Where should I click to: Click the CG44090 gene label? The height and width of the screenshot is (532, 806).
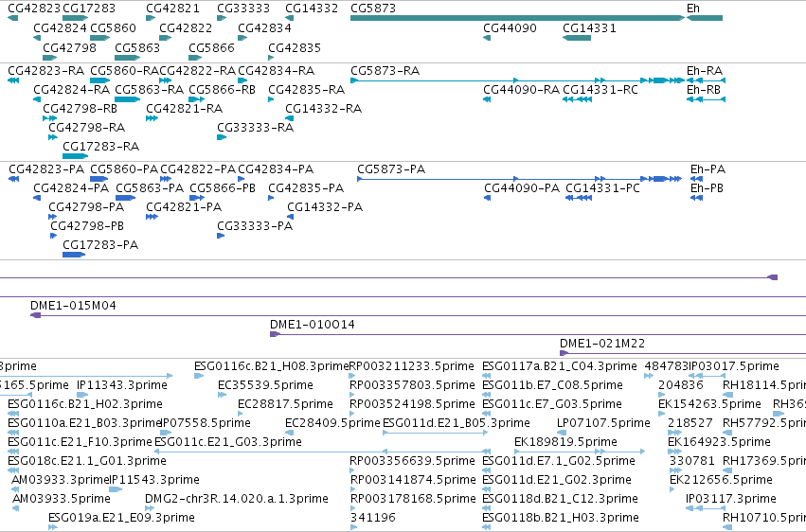510,28
